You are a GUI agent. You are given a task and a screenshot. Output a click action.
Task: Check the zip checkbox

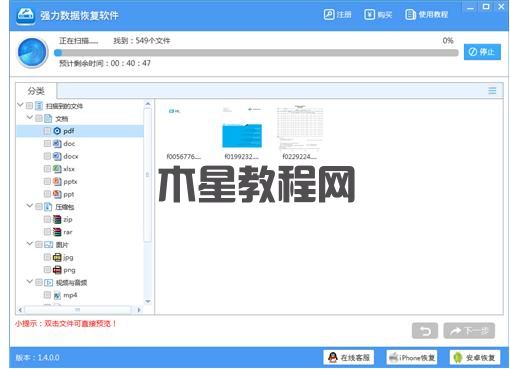pyautogui.click(x=47, y=219)
